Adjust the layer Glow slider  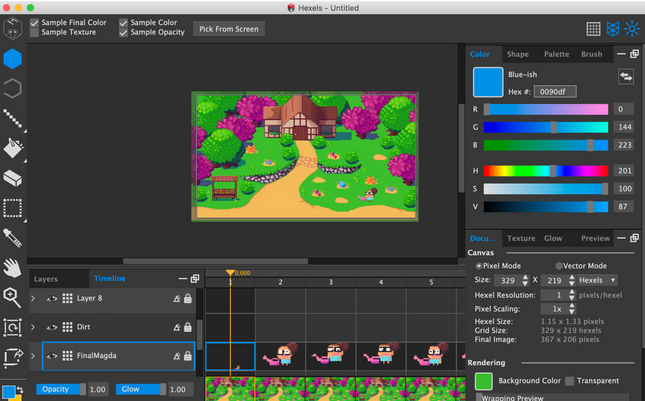(x=141, y=389)
